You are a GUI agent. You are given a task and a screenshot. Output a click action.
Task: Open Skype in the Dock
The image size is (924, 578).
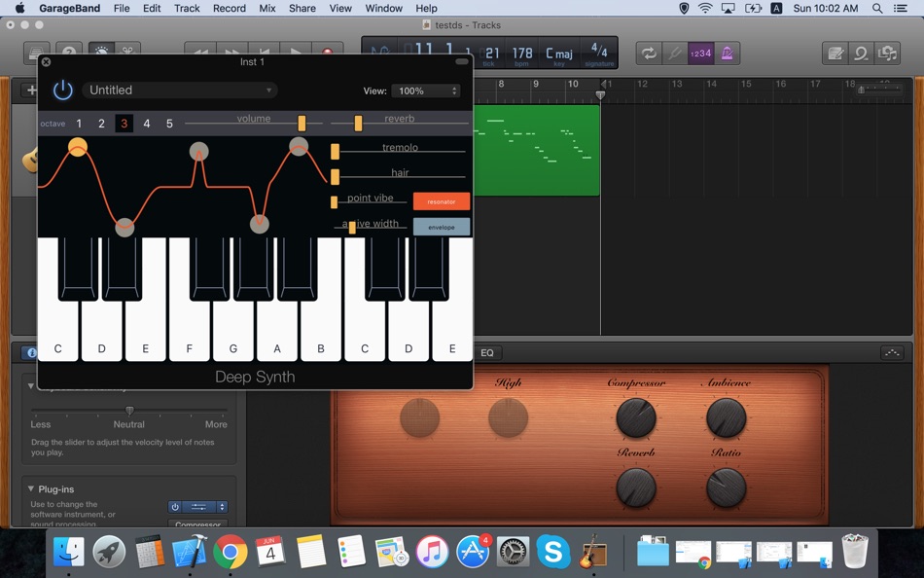(553, 552)
